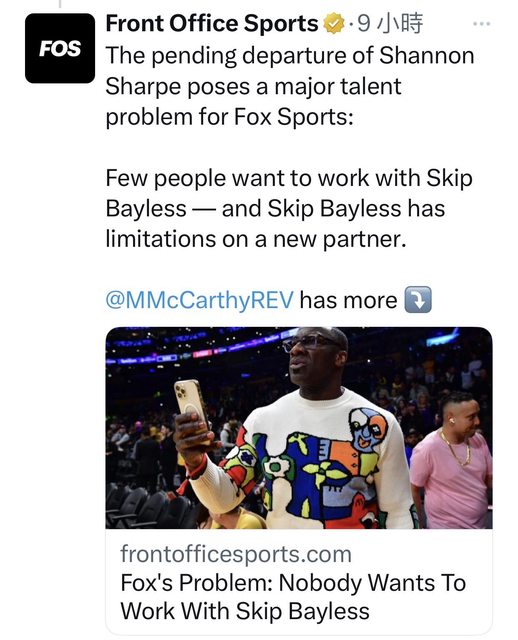Tap the down-right arrow emoji
Image resolution: width=518 pixels, height=640 pixels.
418,300
